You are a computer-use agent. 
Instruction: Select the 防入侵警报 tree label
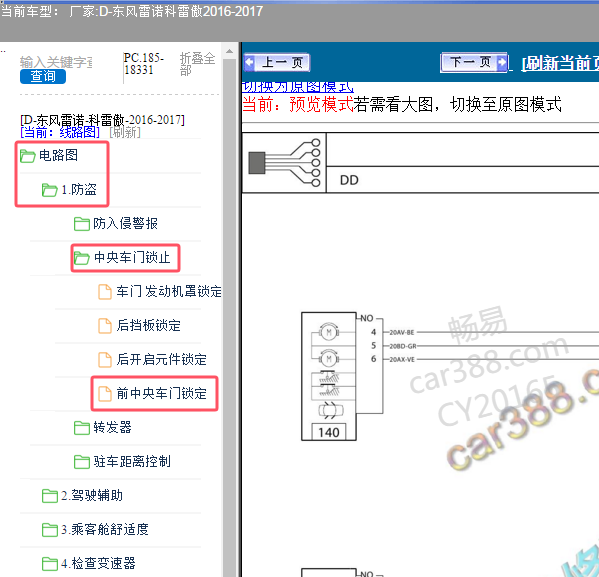[x=126, y=224]
